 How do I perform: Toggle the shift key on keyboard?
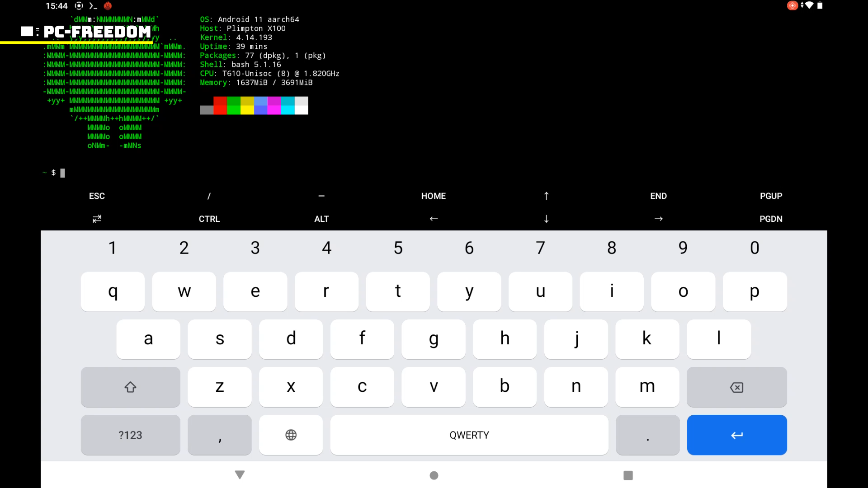click(x=130, y=387)
